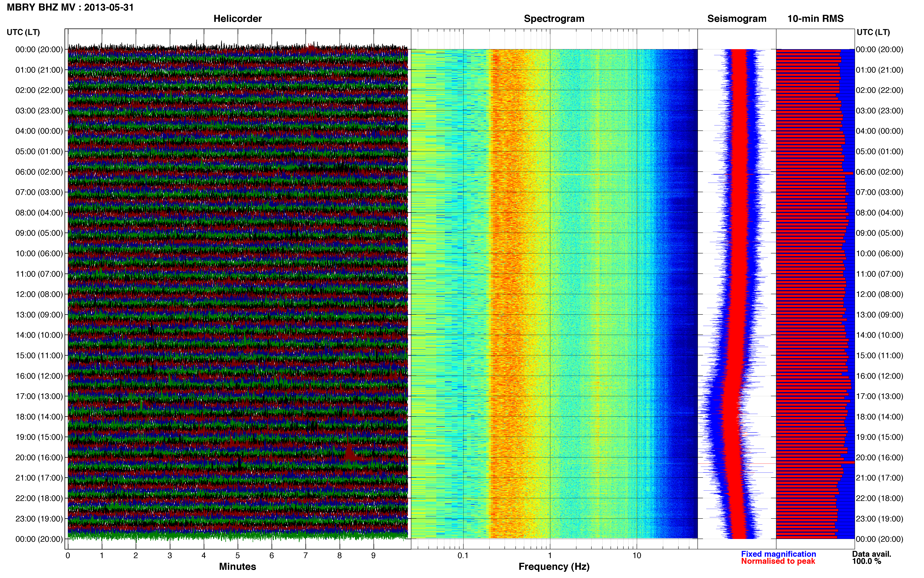Click the 'Fixed magnification' legend text
Image resolution: width=924 pixels, height=578 pixels.
click(778, 554)
